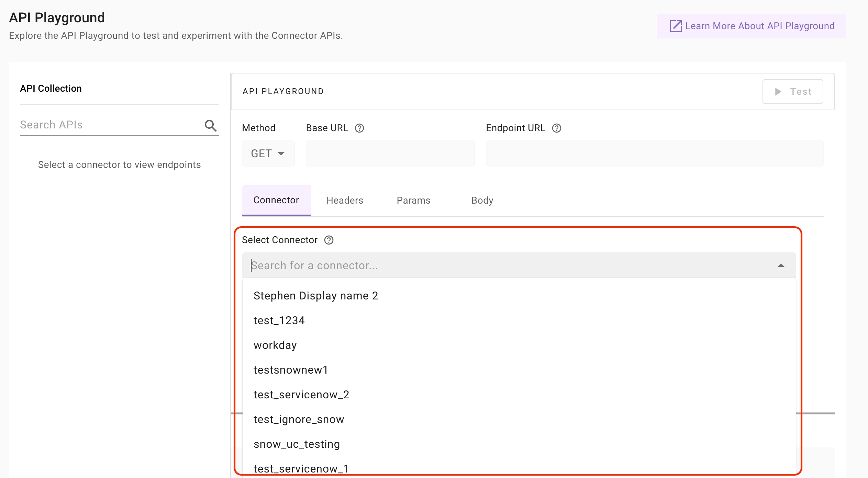Select the snow_uc_testing connector
This screenshot has height=478, width=868.
(297, 444)
